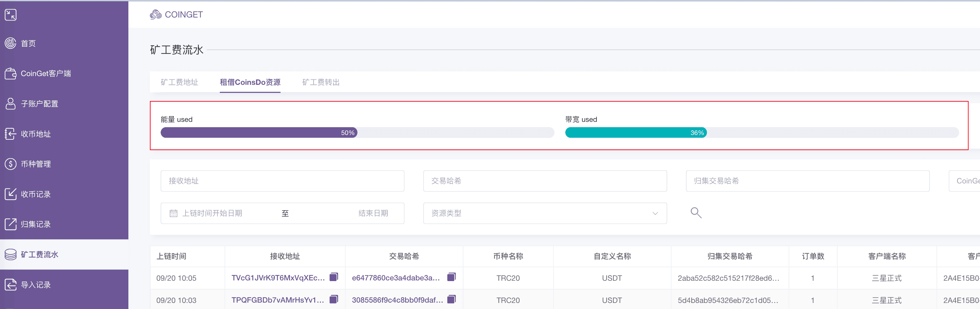Click the COINGET logo icon
Image resolution: width=980 pixels, height=309 pixels.
tap(156, 14)
